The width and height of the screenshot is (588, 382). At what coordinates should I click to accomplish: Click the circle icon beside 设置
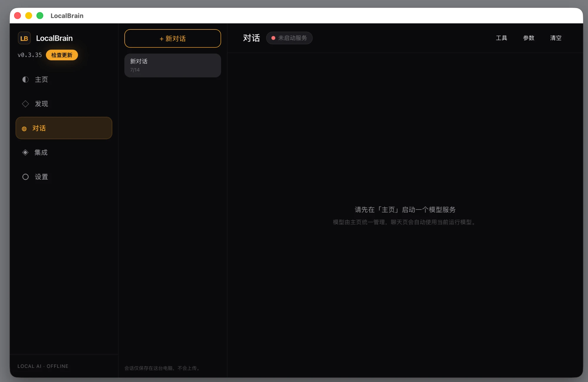[x=26, y=177]
